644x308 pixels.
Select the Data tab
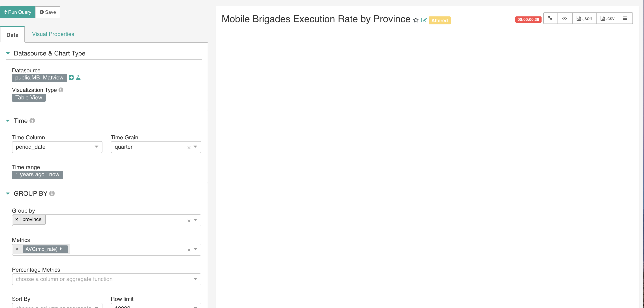(12, 35)
